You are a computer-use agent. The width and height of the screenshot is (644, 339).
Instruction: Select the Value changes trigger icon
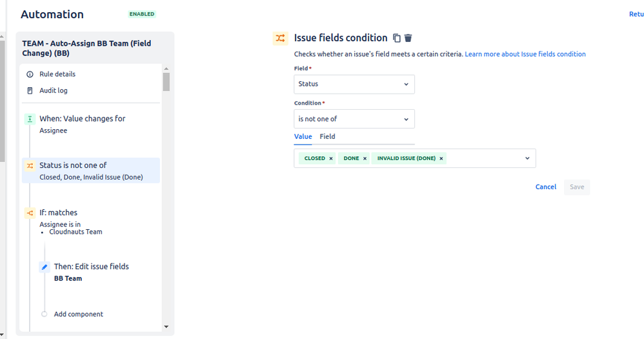pos(30,119)
